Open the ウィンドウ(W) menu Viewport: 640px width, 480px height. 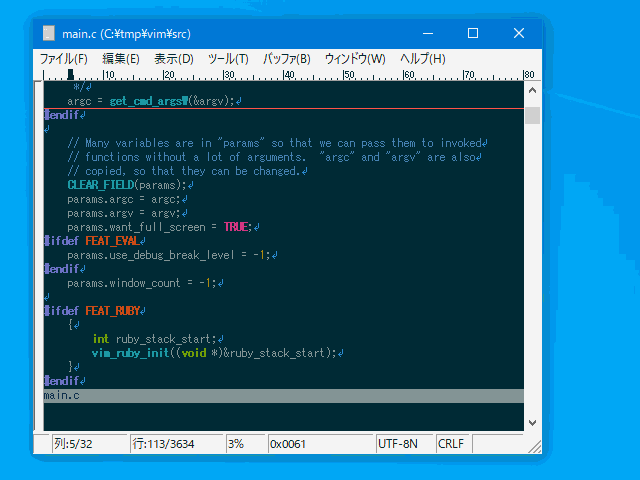(355, 59)
